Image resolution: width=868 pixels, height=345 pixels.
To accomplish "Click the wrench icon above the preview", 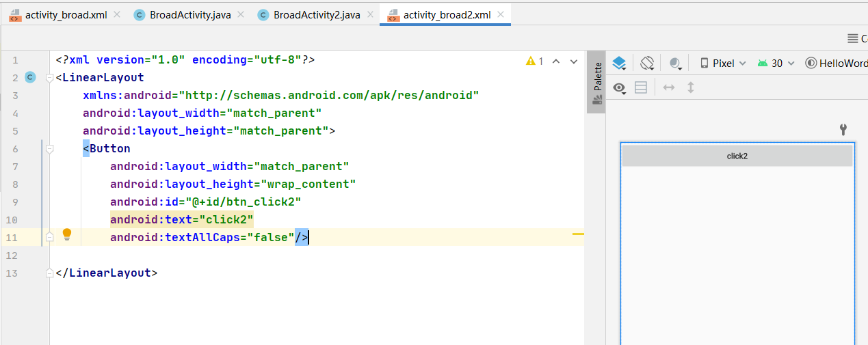I will point(843,129).
